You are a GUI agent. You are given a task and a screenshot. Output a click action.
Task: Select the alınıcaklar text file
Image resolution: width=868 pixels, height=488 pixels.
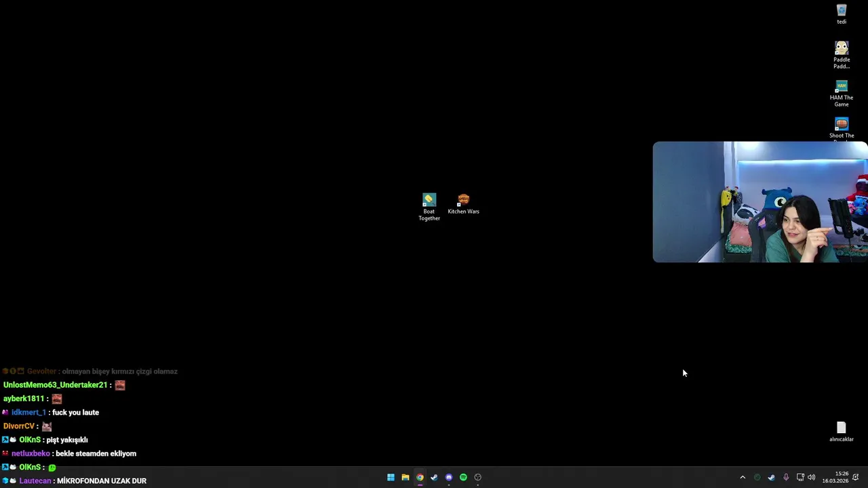point(842,432)
